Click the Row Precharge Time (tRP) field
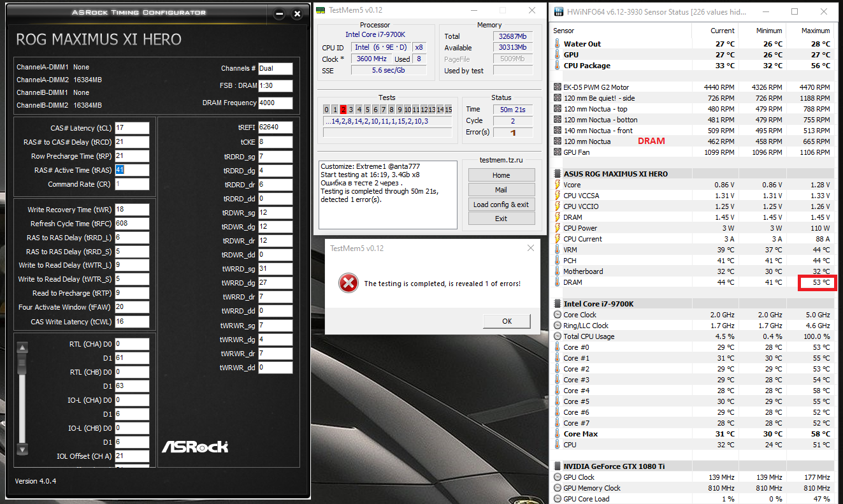 (132, 156)
